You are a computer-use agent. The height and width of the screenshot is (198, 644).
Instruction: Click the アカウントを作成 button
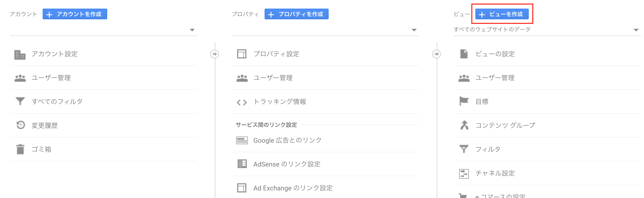75,14
